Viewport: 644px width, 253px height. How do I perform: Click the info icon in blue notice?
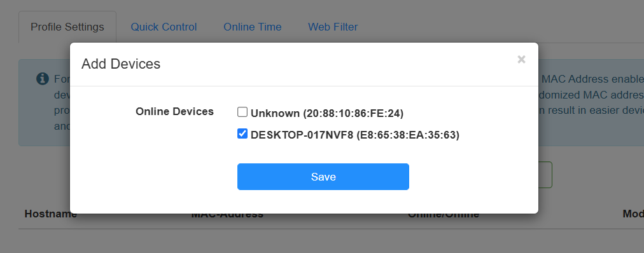point(43,78)
